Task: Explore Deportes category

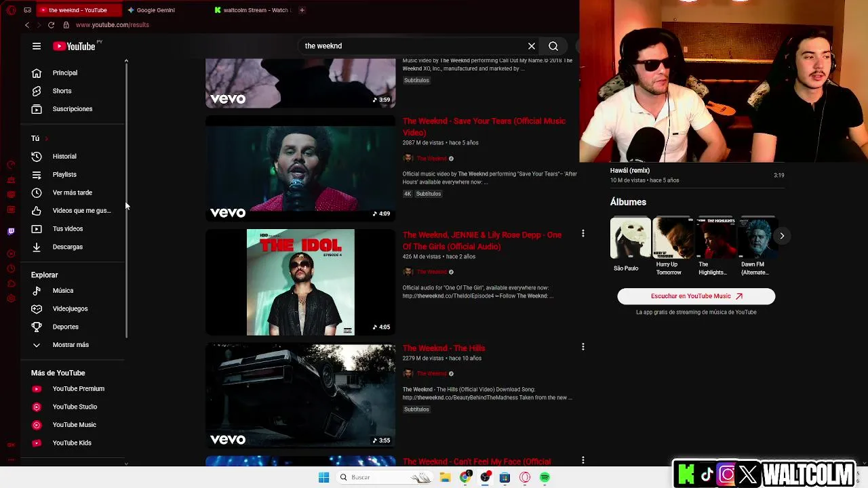Action: (x=66, y=327)
